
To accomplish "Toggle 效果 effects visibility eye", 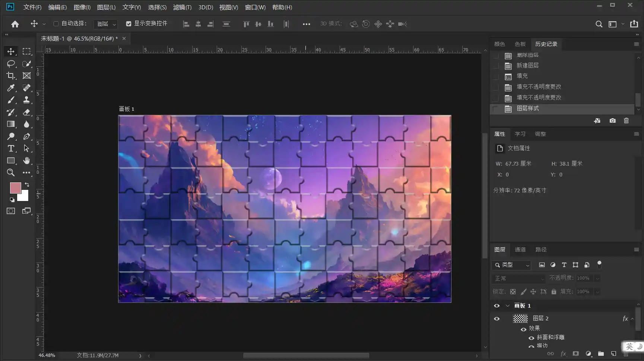I will [523, 329].
